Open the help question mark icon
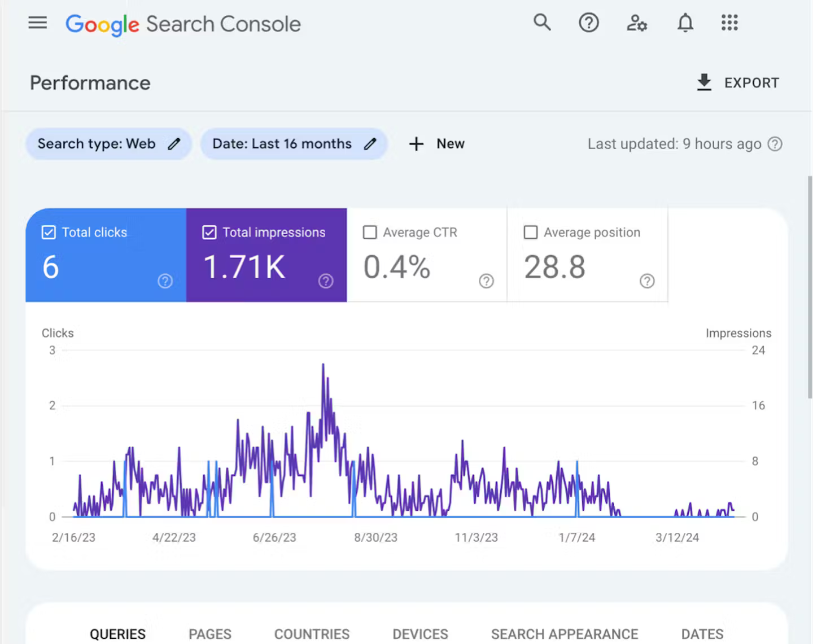813x644 pixels. 588,23
